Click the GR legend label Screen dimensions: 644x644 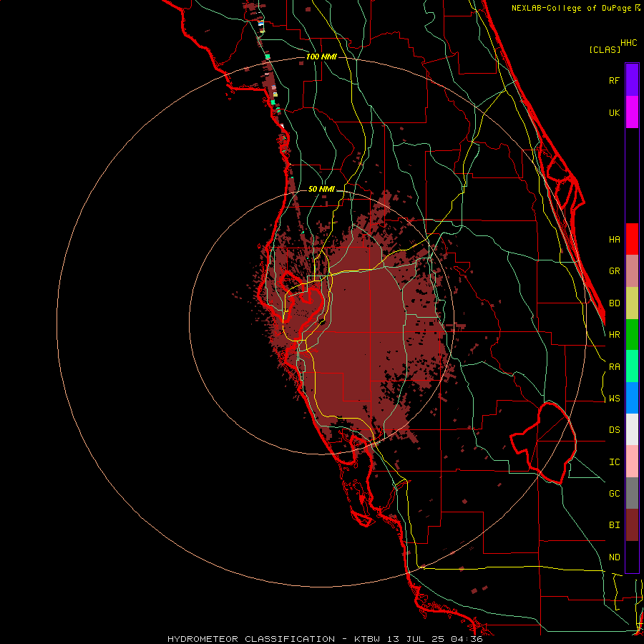(615, 271)
